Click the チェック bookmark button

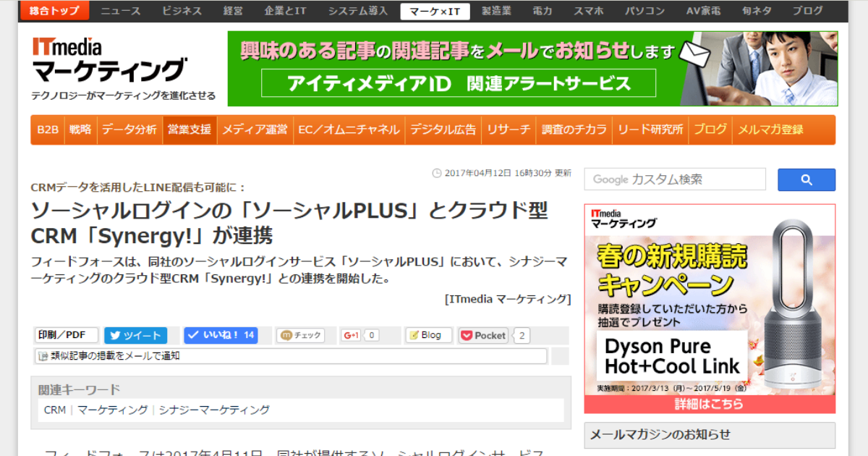tap(300, 335)
